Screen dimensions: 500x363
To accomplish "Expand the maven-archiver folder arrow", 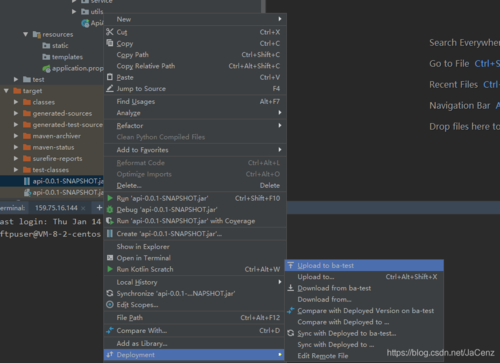I will (16, 136).
